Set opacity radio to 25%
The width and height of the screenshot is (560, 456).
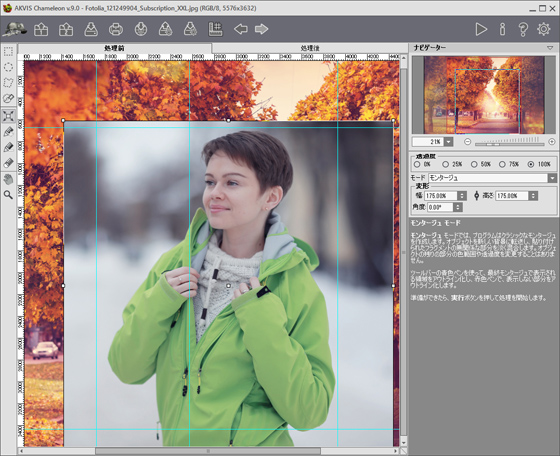point(445,164)
